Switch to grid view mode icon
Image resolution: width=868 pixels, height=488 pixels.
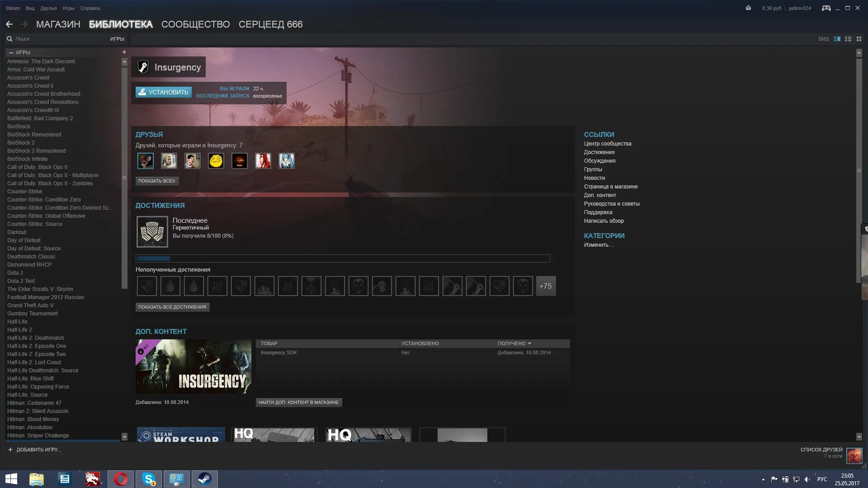(x=859, y=39)
